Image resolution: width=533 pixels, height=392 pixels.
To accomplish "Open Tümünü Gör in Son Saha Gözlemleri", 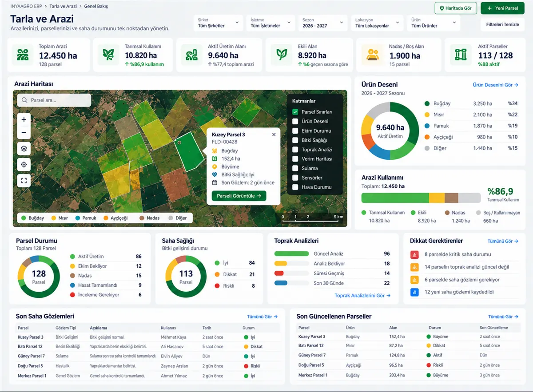I will [x=263, y=317].
